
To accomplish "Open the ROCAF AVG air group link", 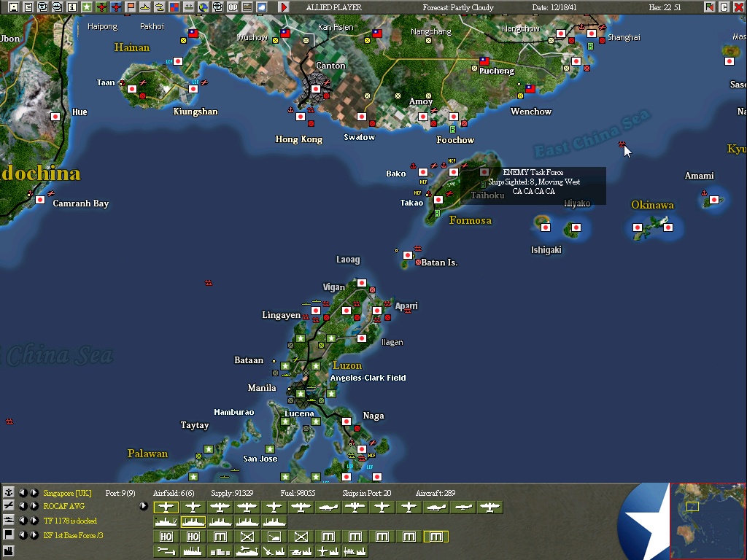I will (x=64, y=506).
